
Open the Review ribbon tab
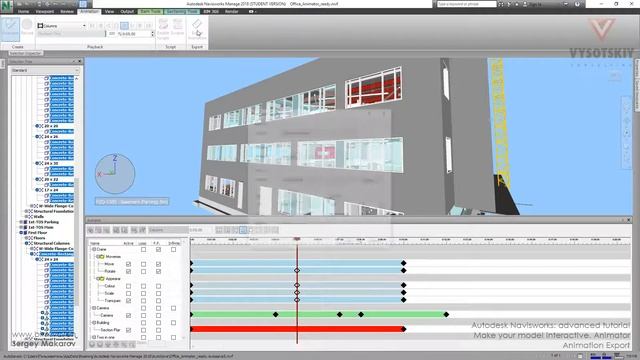click(67, 11)
